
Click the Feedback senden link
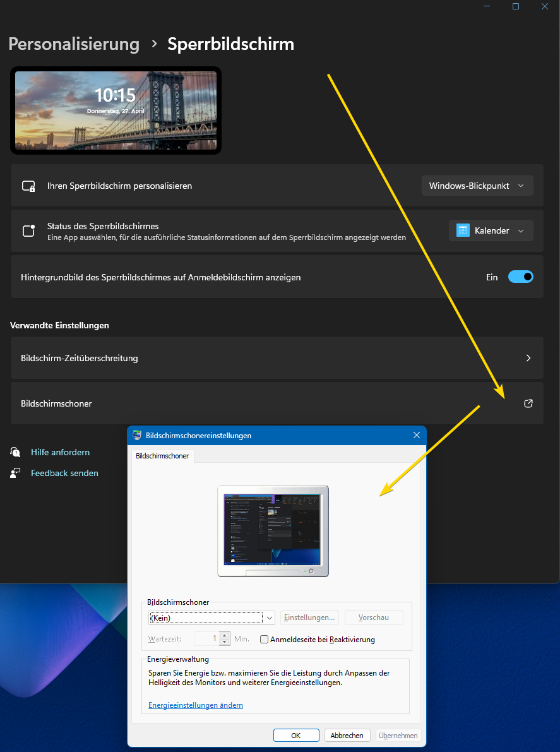tap(65, 473)
